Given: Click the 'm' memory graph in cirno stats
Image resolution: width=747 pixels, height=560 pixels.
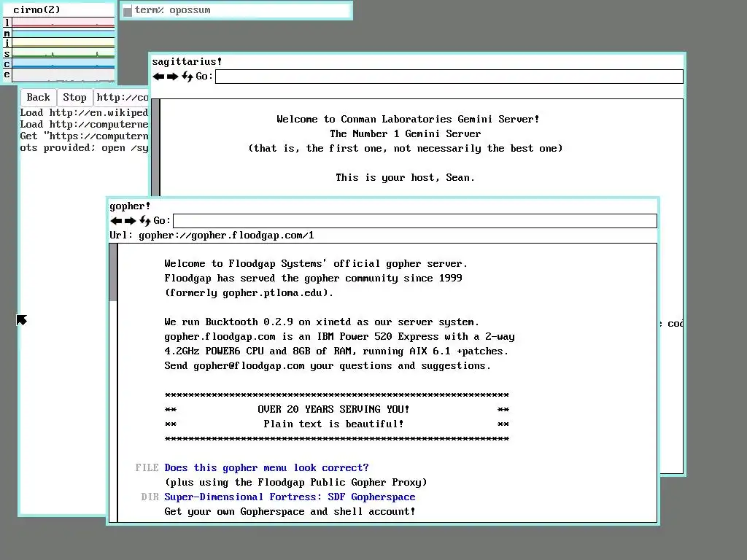Looking at the screenshot, I should click(63, 33).
